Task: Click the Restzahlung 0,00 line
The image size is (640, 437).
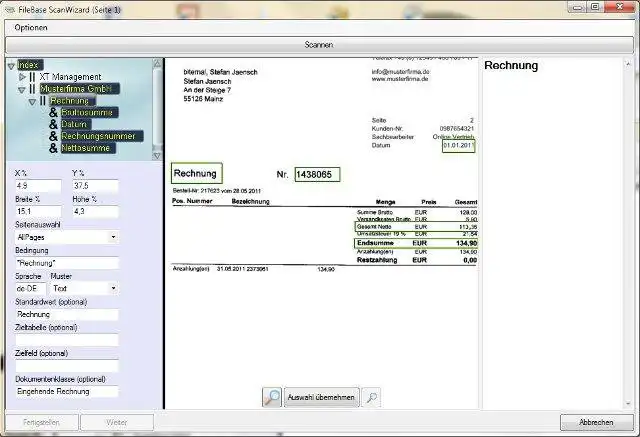Action: click(417, 260)
